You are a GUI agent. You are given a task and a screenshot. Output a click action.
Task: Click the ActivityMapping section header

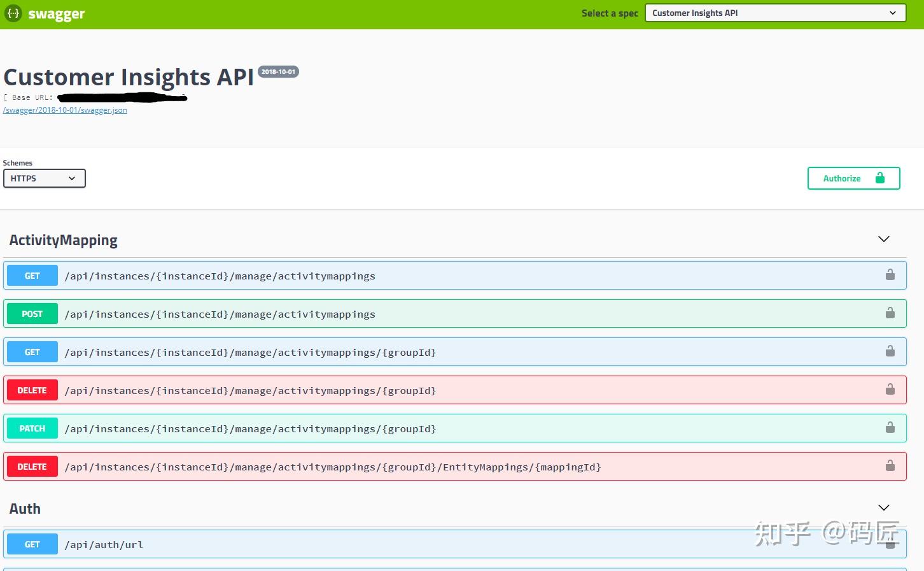pyautogui.click(x=63, y=240)
